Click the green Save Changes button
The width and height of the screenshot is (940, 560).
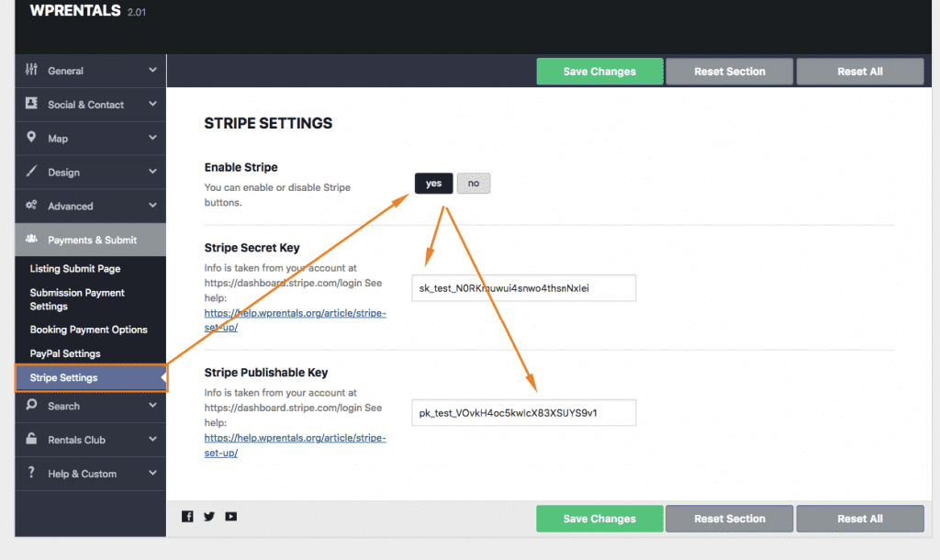[x=599, y=71]
